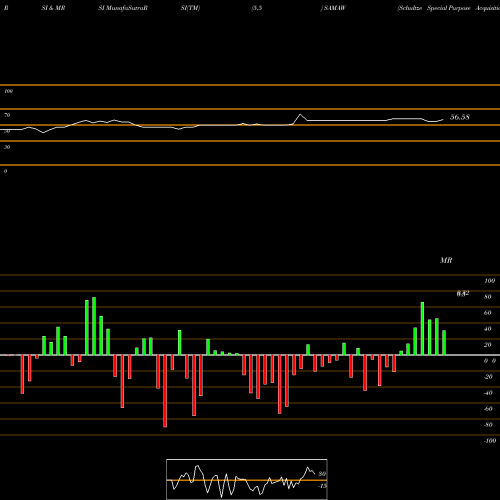This screenshot has width=500, height=500.
Task: Click the MR axis label 40
Action: tap(488, 329)
